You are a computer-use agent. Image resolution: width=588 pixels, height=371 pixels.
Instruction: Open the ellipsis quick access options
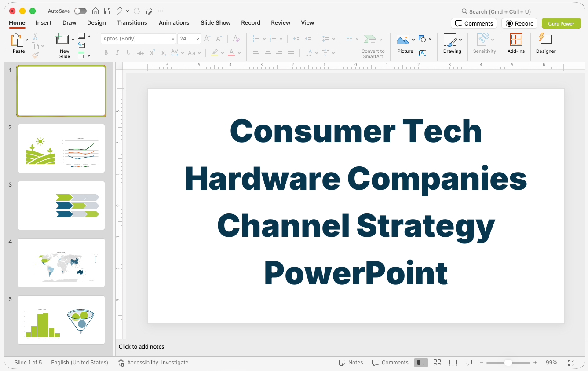pyautogui.click(x=161, y=11)
